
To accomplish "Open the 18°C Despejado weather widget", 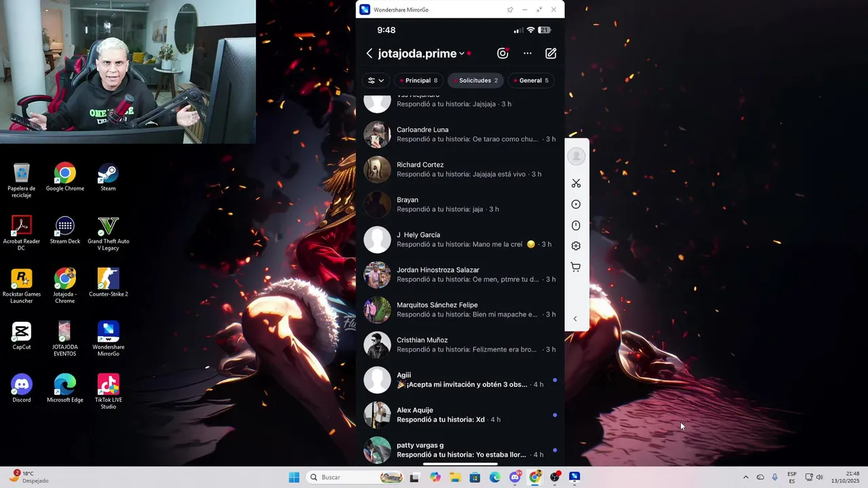I will click(30, 477).
